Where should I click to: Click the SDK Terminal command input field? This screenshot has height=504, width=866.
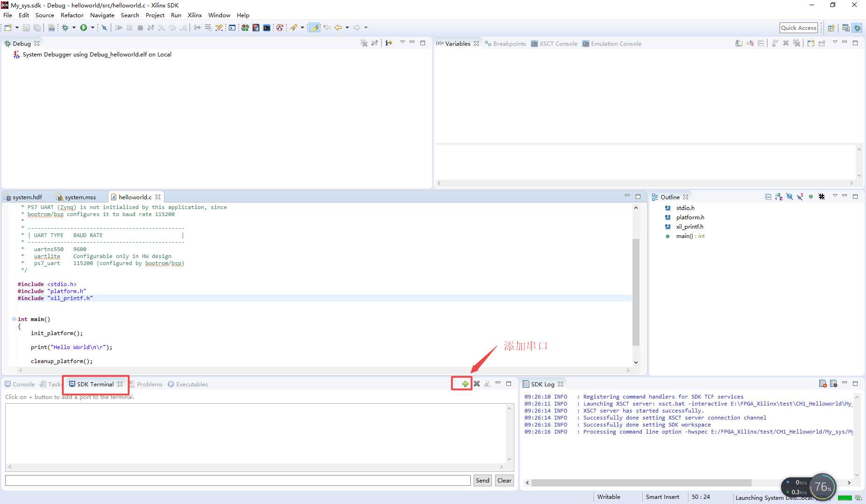pyautogui.click(x=238, y=480)
